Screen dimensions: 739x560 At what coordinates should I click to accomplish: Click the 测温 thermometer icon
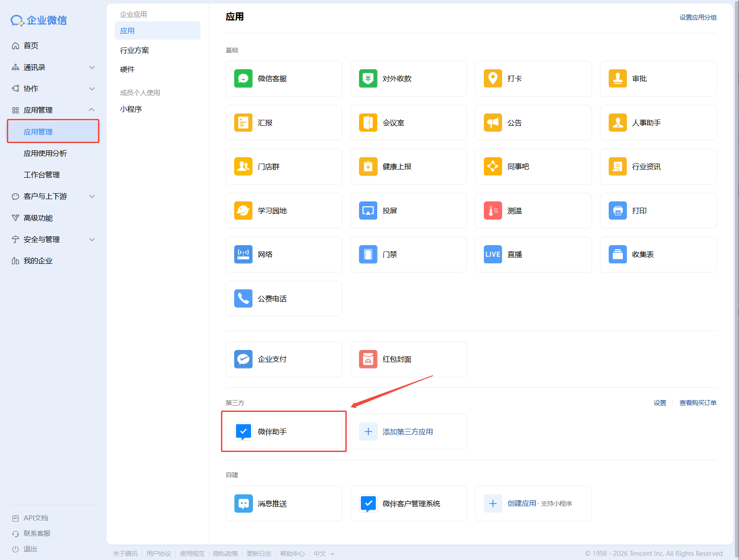pos(493,211)
